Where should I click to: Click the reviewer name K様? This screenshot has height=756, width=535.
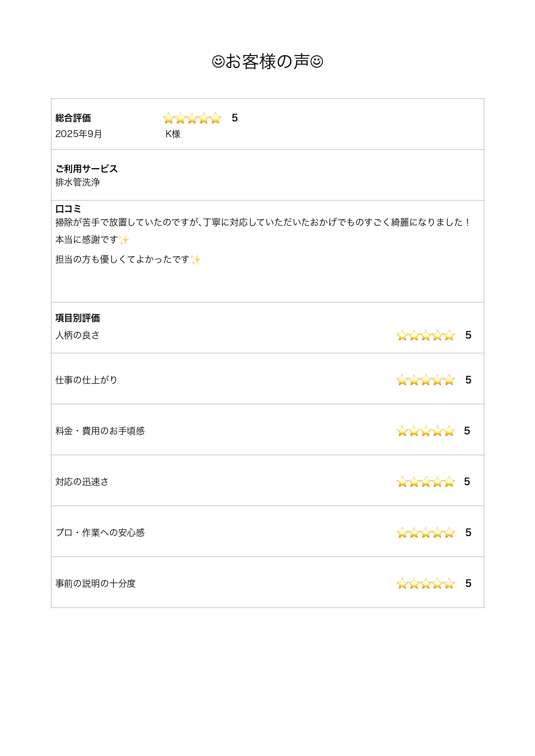tap(173, 134)
